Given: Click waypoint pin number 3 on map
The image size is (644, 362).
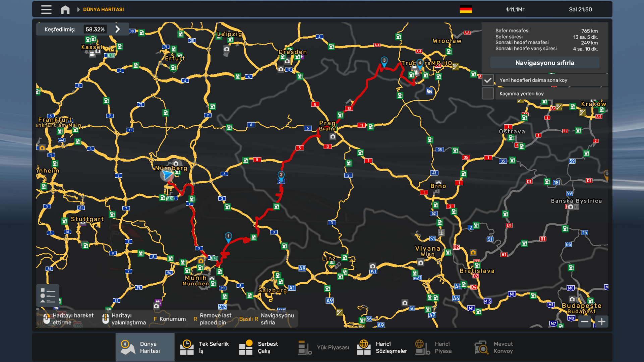Looking at the screenshot, I should click(x=384, y=61).
